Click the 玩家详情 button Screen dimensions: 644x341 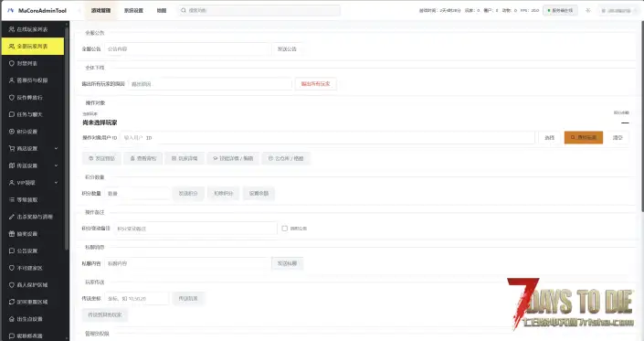[185, 158]
